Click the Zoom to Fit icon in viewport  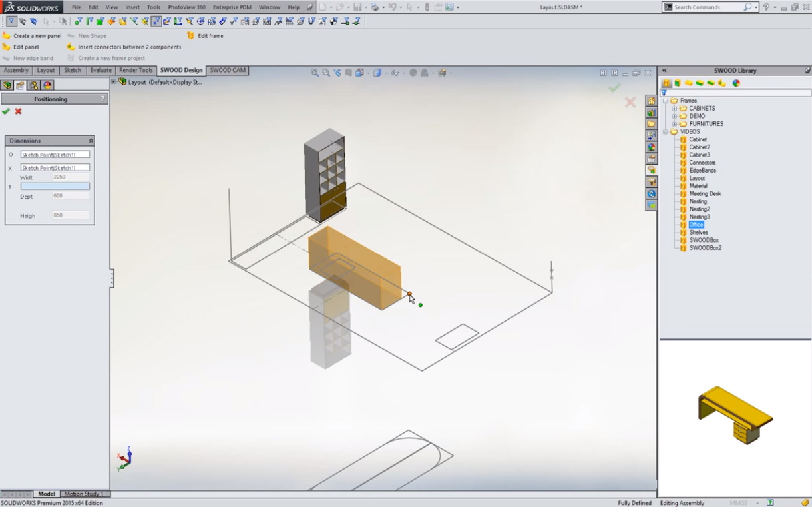pos(315,73)
